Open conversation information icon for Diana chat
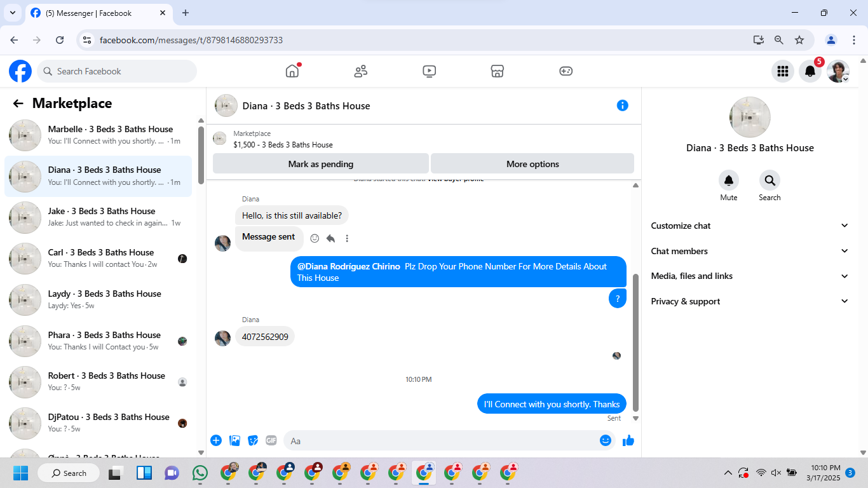Image resolution: width=868 pixels, height=488 pixels. pyautogui.click(x=623, y=105)
